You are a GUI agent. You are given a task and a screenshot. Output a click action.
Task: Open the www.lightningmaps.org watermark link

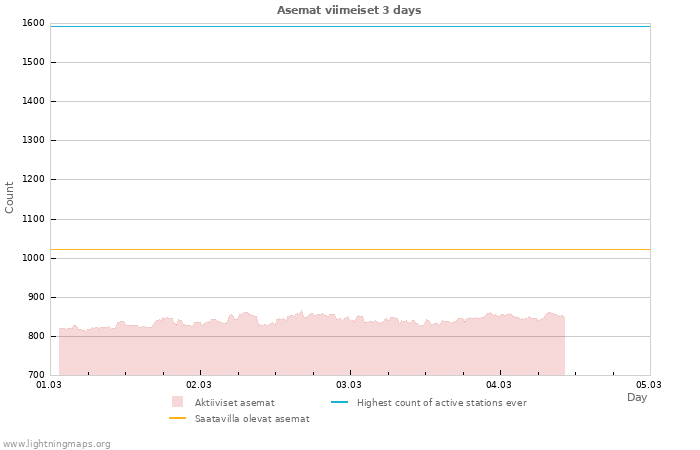click(57, 443)
